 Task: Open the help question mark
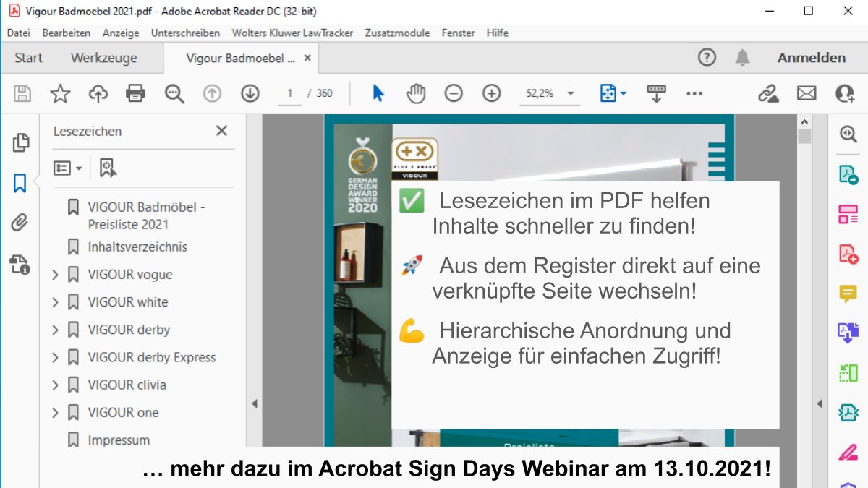[707, 58]
